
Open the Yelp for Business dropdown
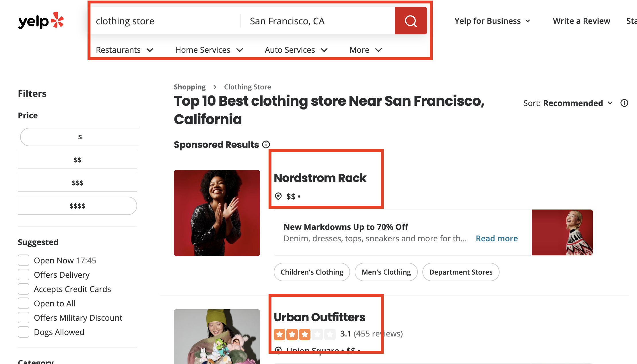(492, 21)
